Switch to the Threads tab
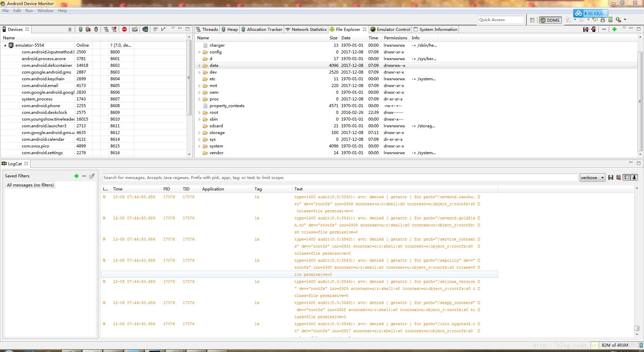The image size is (644, 352). click(x=207, y=30)
